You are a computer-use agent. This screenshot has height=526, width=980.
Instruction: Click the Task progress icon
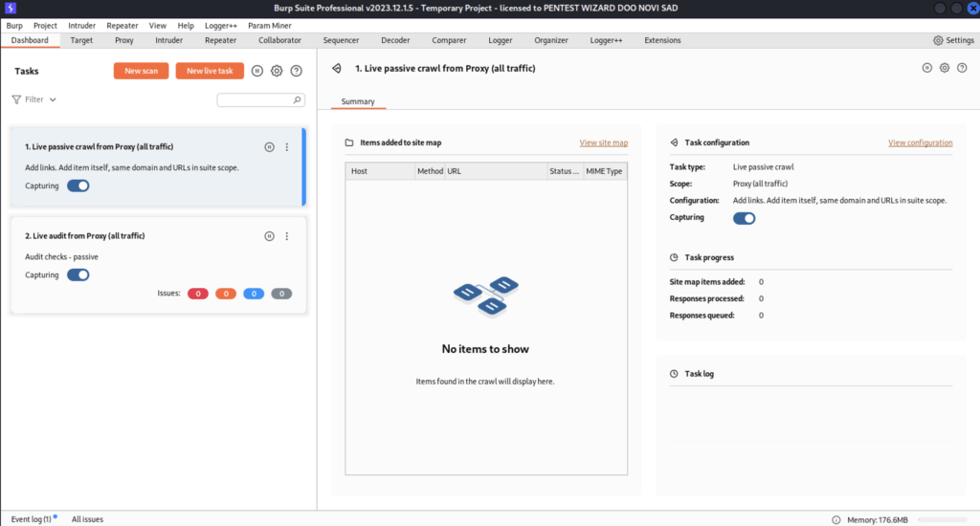(674, 257)
